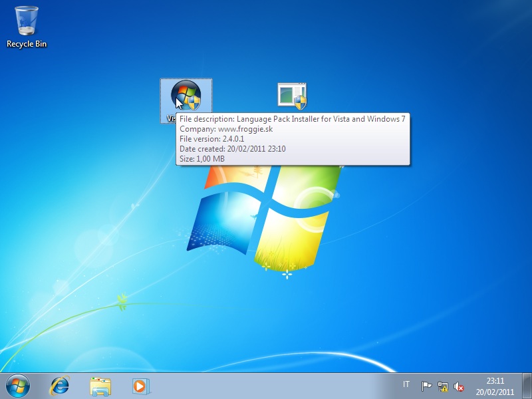The width and height of the screenshot is (532, 399).
Task: Click the network status tray icon
Action: [442, 386]
